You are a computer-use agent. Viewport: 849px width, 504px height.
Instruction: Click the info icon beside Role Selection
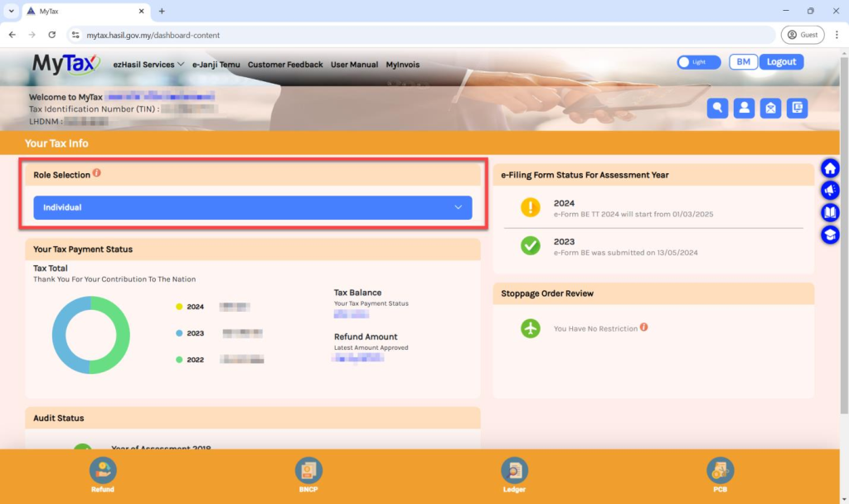(96, 172)
